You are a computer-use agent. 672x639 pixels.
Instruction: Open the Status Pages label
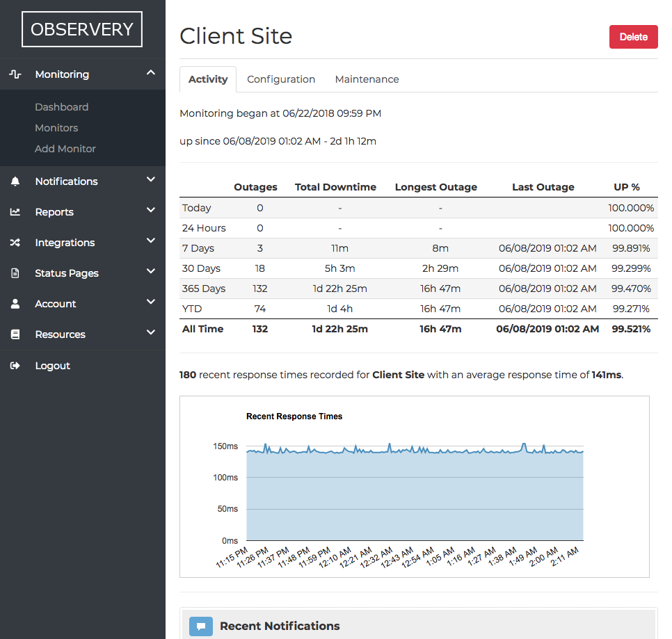coord(67,273)
